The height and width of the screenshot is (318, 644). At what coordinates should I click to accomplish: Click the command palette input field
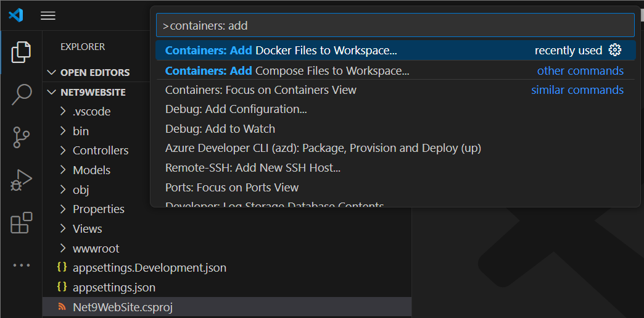[x=395, y=26]
